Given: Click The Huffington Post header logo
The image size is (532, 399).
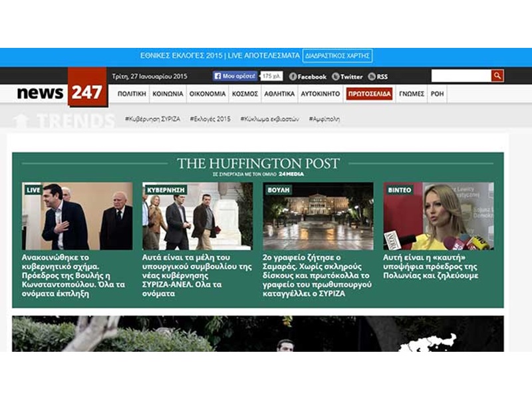Looking at the screenshot, I should [258, 163].
